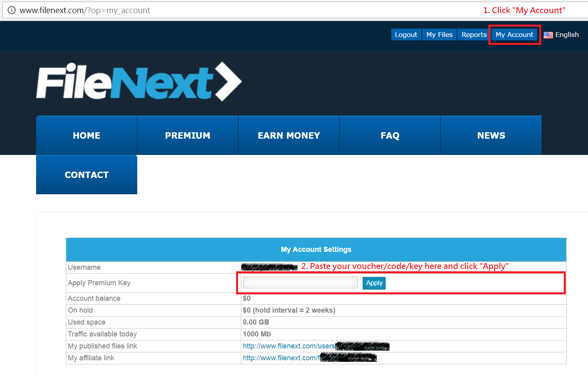Image resolution: width=588 pixels, height=377 pixels.
Task: Go to My Account page
Action: click(514, 35)
